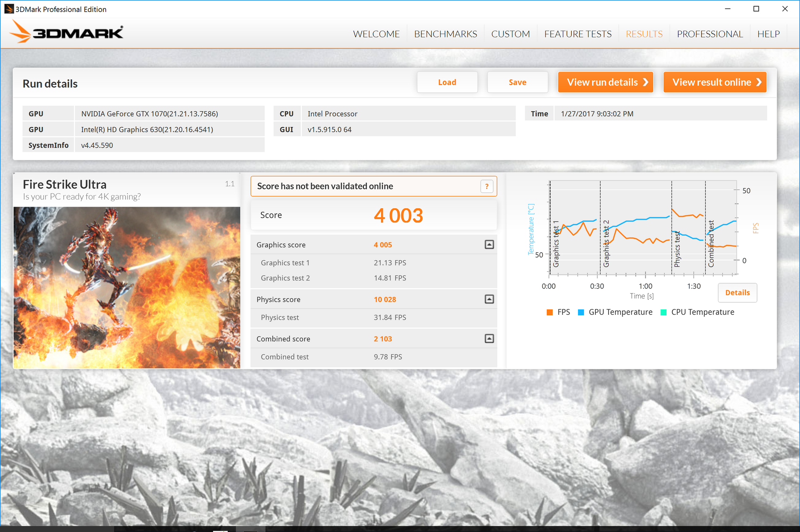Open the HELP tab
The height and width of the screenshot is (532, 800).
point(769,34)
